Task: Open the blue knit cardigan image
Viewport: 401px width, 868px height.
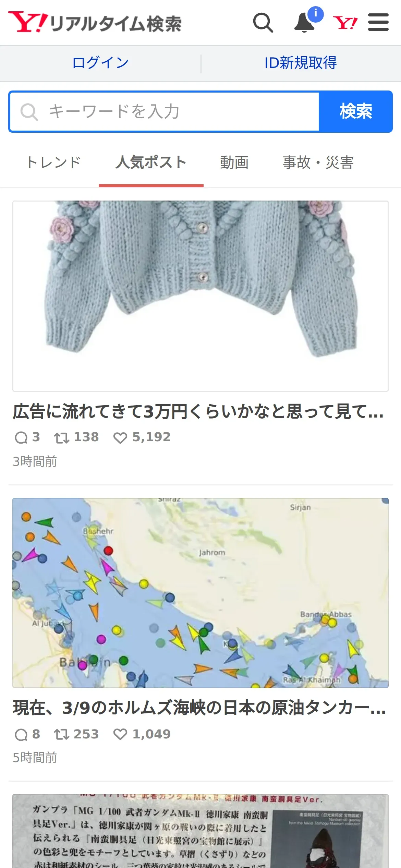Action: tap(200, 296)
